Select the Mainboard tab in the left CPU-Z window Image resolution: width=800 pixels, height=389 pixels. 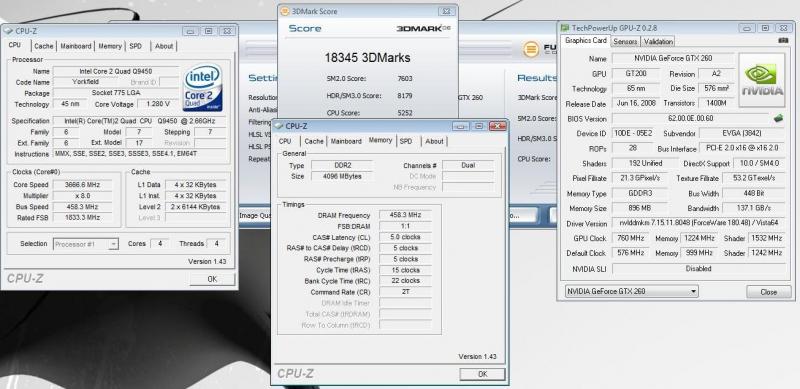[x=76, y=46]
